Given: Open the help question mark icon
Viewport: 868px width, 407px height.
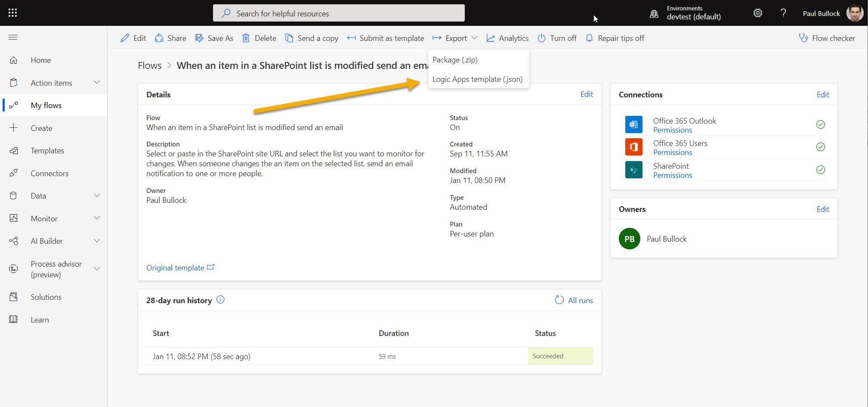Looking at the screenshot, I should (783, 13).
